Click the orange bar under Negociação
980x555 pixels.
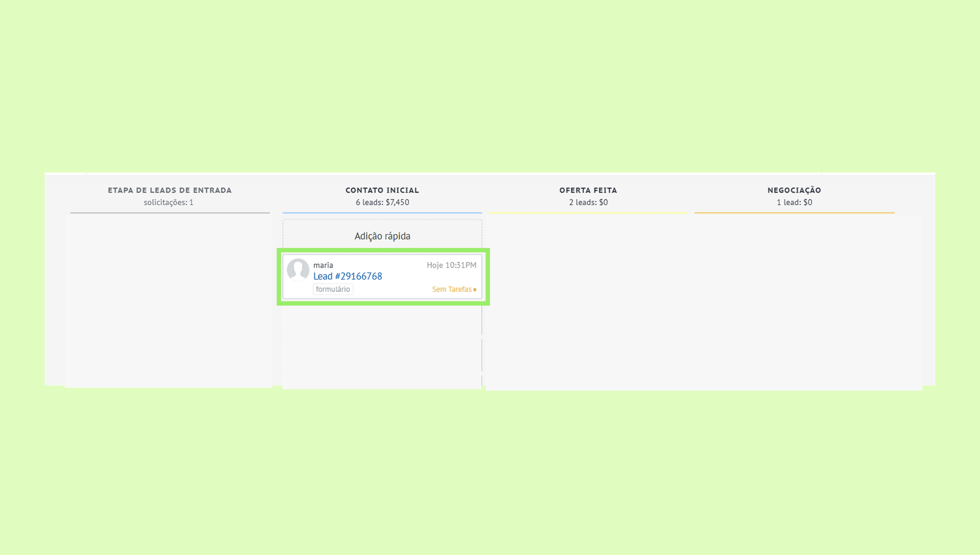[x=794, y=213]
